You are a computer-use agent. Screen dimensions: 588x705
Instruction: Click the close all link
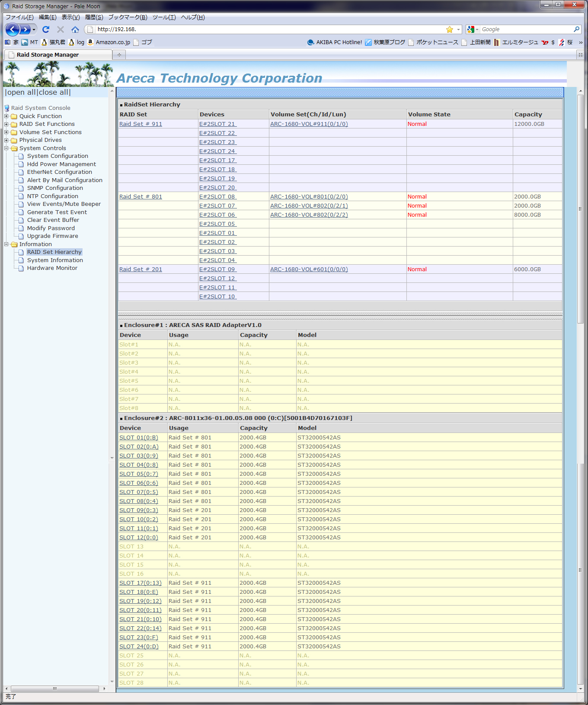click(54, 93)
